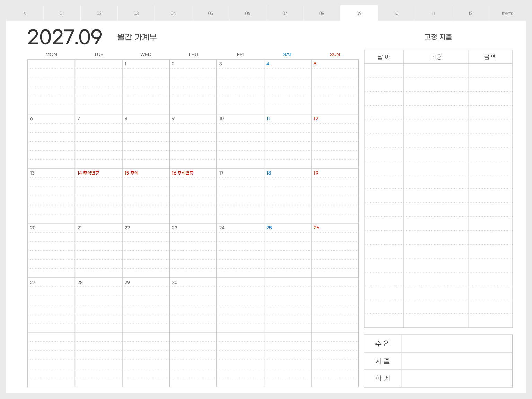Click the active 09 month tab

(359, 13)
